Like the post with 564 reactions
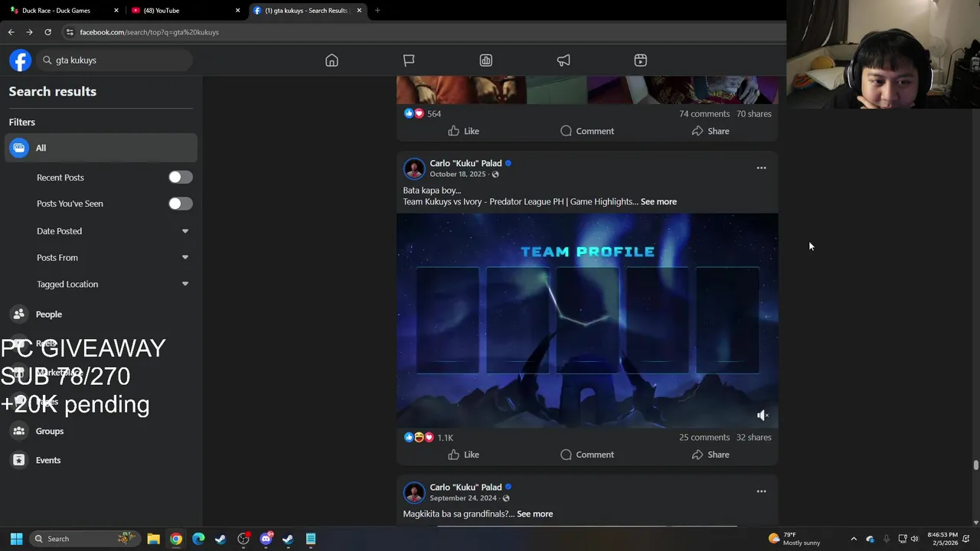 [x=464, y=131]
